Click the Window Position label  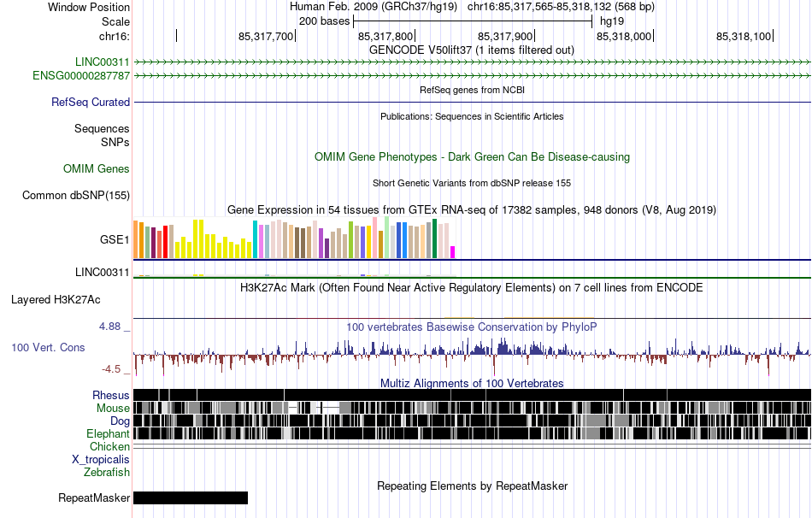click(89, 7)
